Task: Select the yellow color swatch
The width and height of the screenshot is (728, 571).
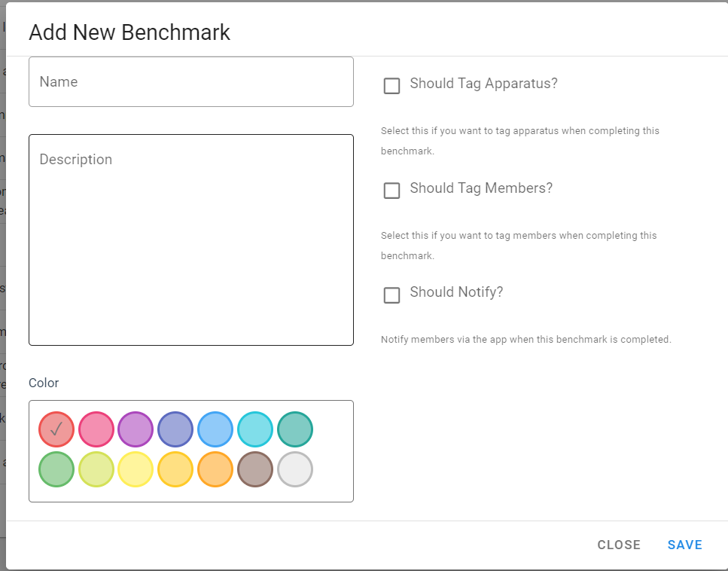Action: point(136,470)
